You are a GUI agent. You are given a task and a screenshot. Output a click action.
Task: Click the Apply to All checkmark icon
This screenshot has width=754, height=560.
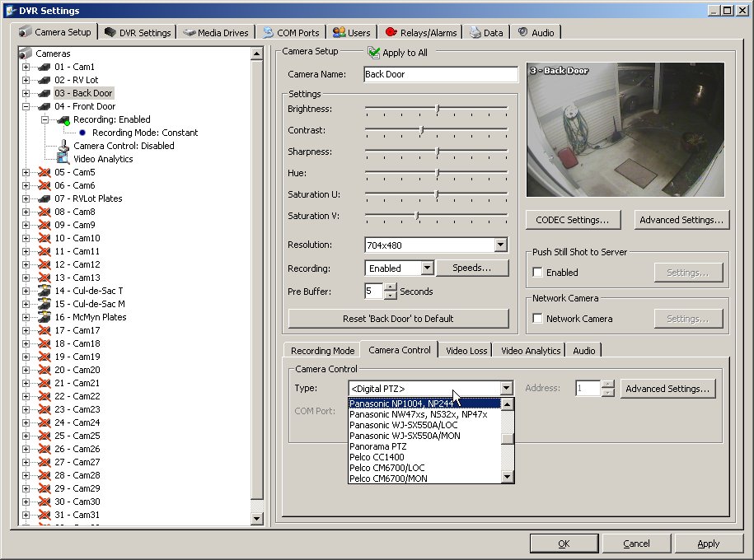[x=374, y=53]
